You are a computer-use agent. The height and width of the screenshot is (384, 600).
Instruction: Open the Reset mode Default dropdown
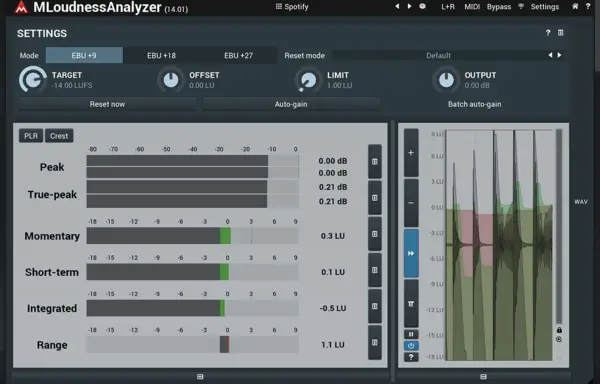[x=439, y=55]
